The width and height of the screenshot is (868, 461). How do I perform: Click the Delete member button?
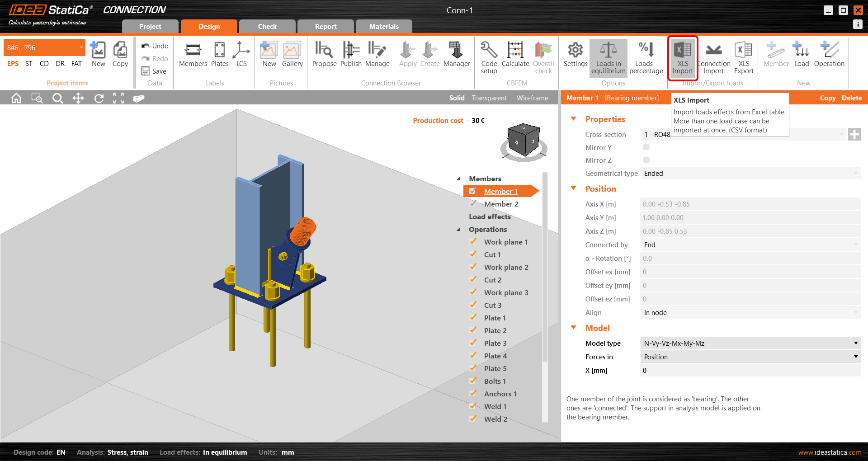[x=852, y=98]
